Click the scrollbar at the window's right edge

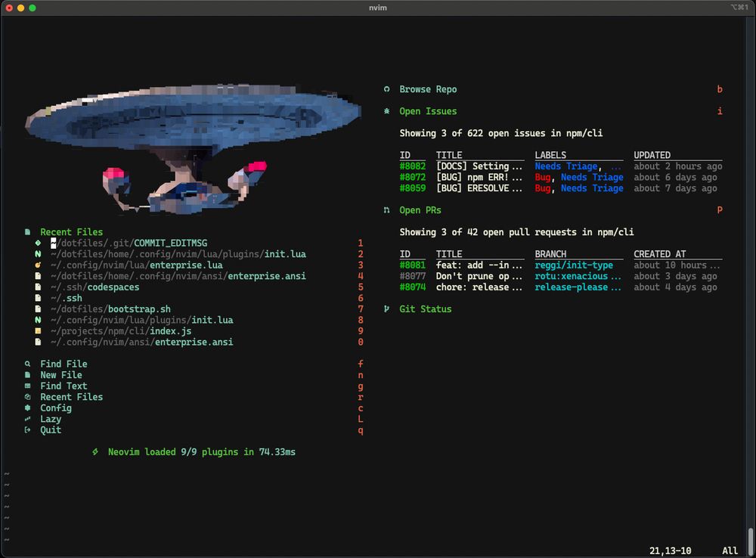point(751,541)
